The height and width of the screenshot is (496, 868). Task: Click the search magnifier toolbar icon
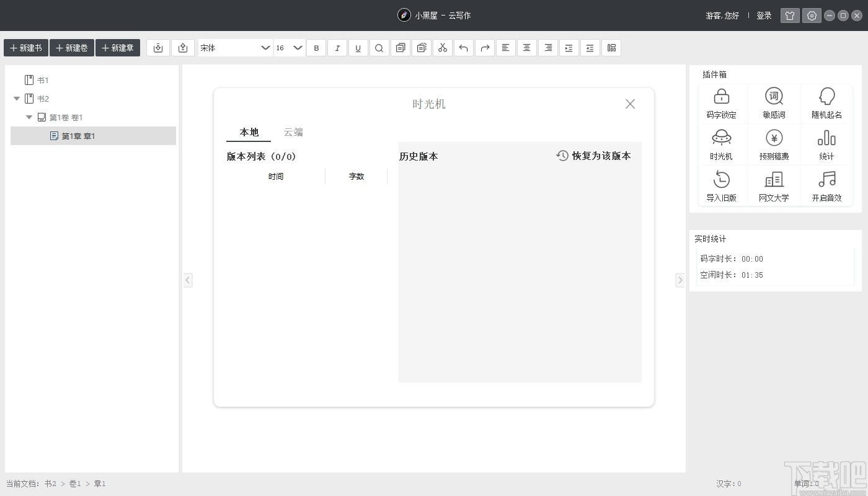point(379,48)
